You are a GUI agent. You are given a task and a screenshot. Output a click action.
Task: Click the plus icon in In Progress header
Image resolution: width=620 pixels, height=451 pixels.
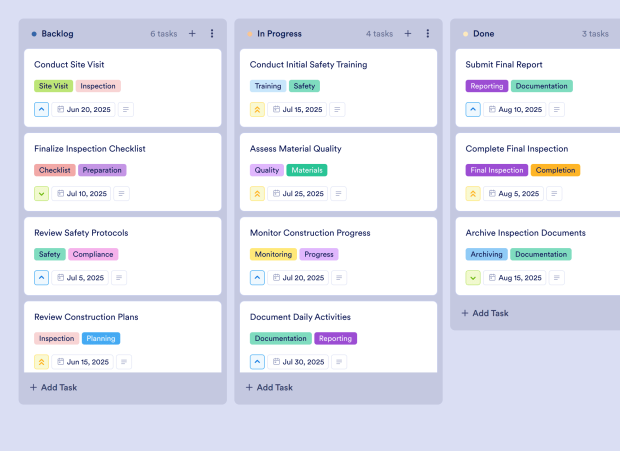coord(408,33)
